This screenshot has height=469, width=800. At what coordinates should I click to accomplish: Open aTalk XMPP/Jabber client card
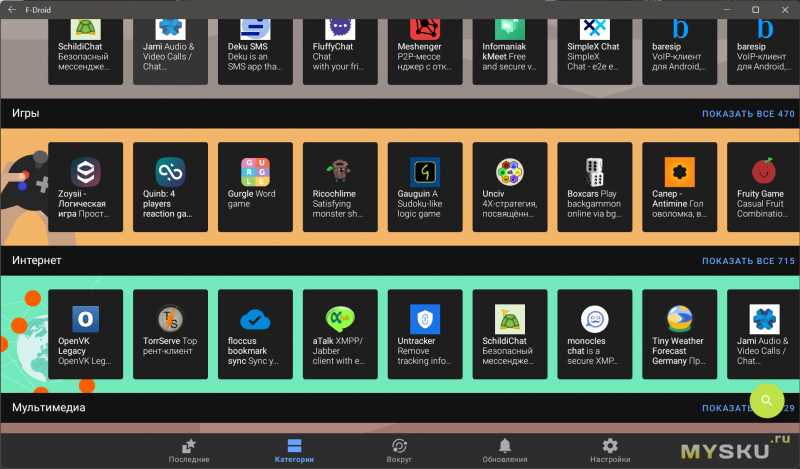coord(340,334)
